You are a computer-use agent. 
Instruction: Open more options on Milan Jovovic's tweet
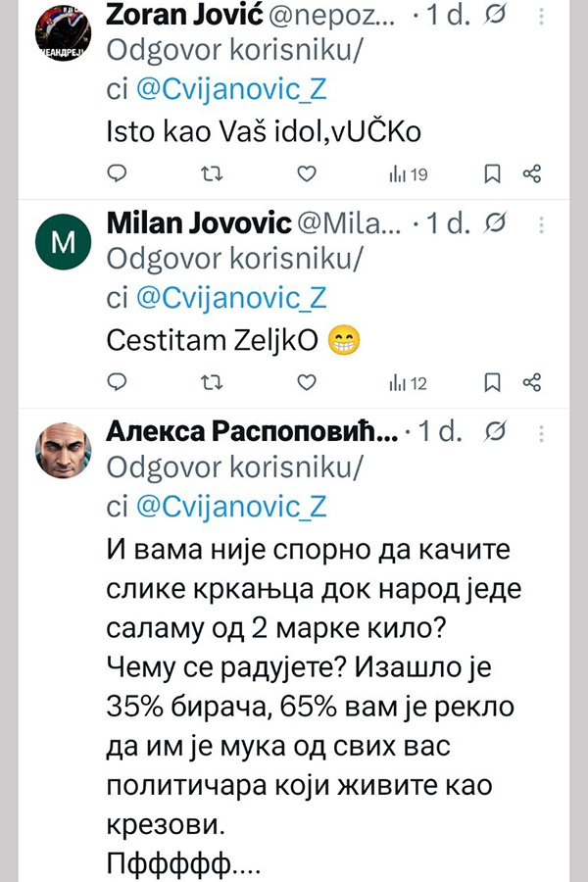[539, 224]
